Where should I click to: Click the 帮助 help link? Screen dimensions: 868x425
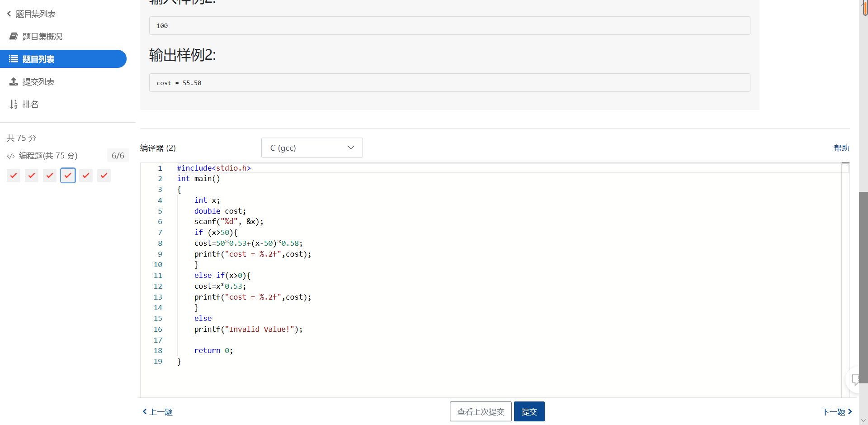click(841, 148)
